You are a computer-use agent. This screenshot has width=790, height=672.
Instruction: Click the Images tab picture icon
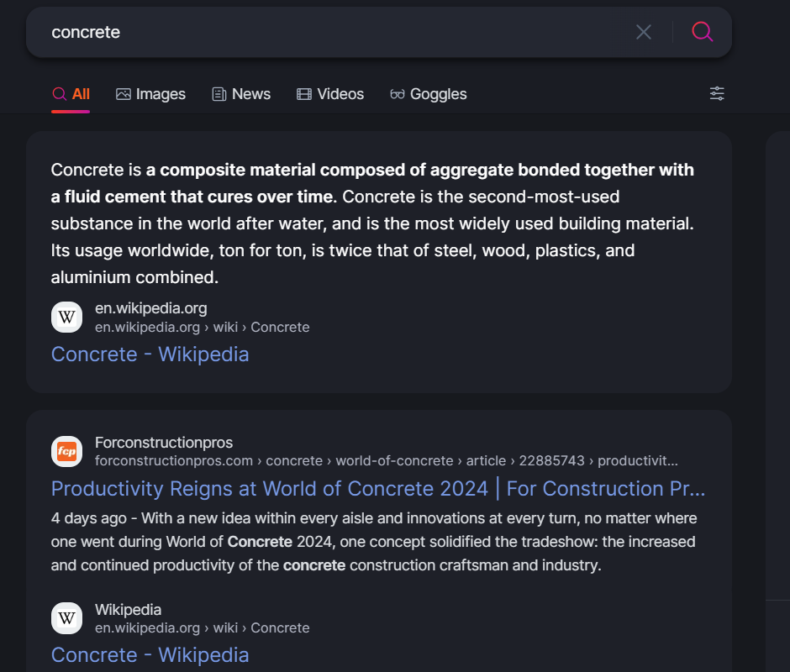click(124, 94)
